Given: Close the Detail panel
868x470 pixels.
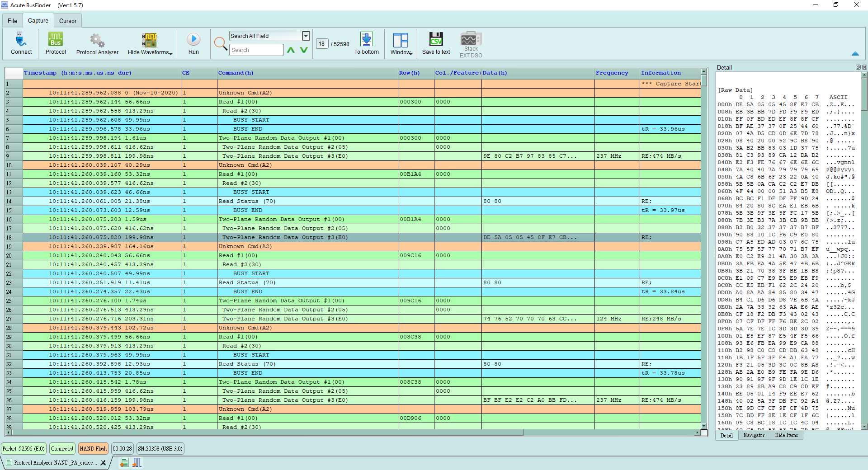Looking at the screenshot, I should click(x=864, y=67).
